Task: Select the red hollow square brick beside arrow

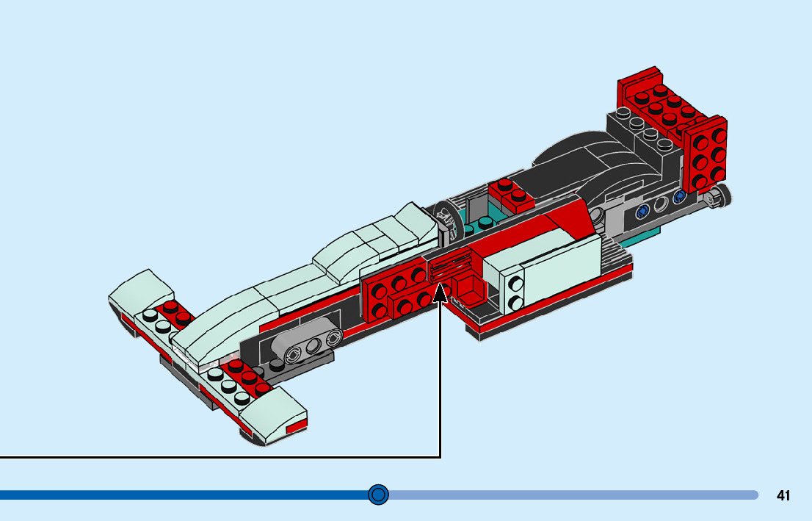Action: coord(468,289)
